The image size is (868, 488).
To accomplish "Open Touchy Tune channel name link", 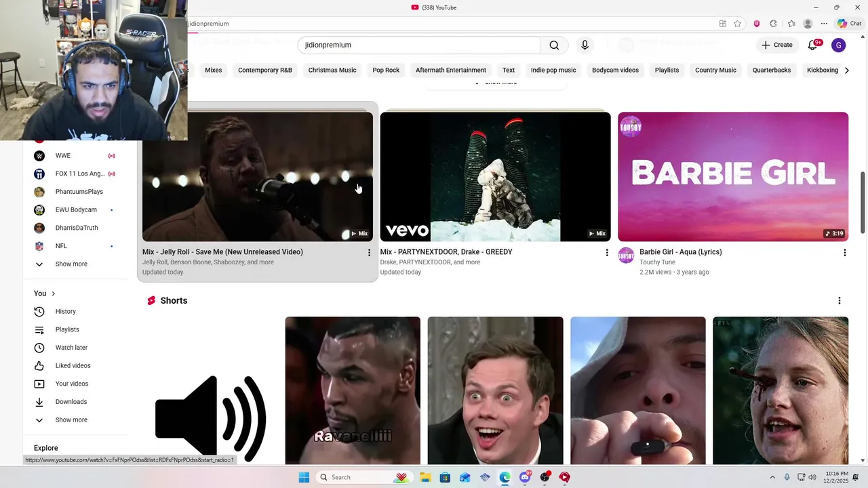I will tap(657, 262).
